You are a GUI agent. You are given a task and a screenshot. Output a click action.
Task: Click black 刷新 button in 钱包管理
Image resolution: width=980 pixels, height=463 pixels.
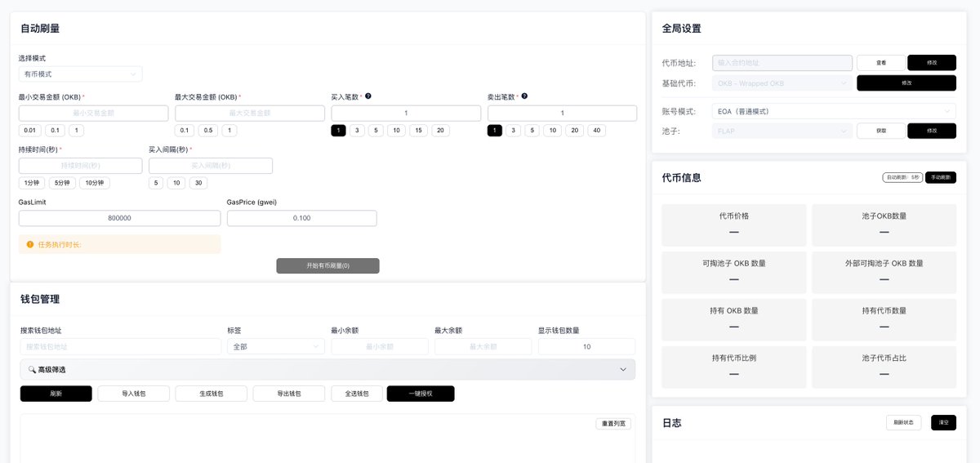coord(56,394)
